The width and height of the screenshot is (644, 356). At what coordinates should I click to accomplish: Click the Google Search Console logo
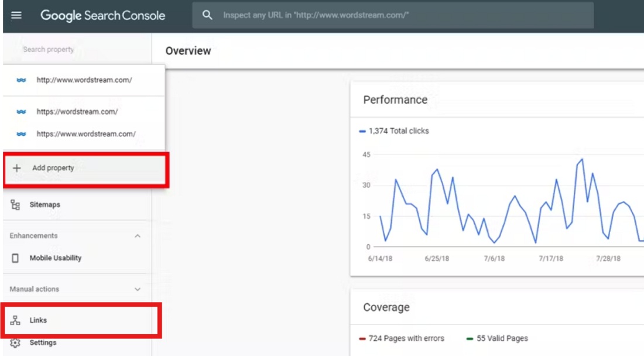[102, 16]
